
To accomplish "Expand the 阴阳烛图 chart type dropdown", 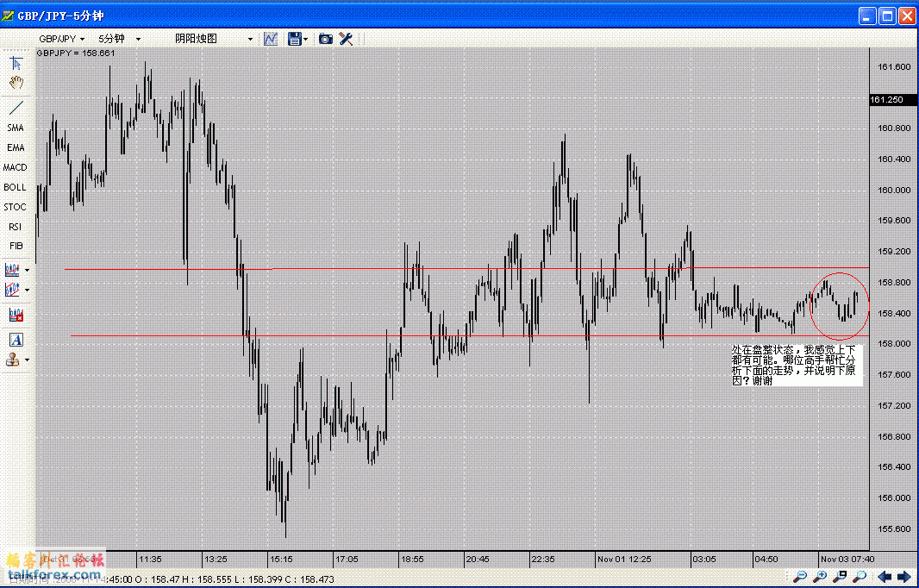I will pyautogui.click(x=213, y=39).
